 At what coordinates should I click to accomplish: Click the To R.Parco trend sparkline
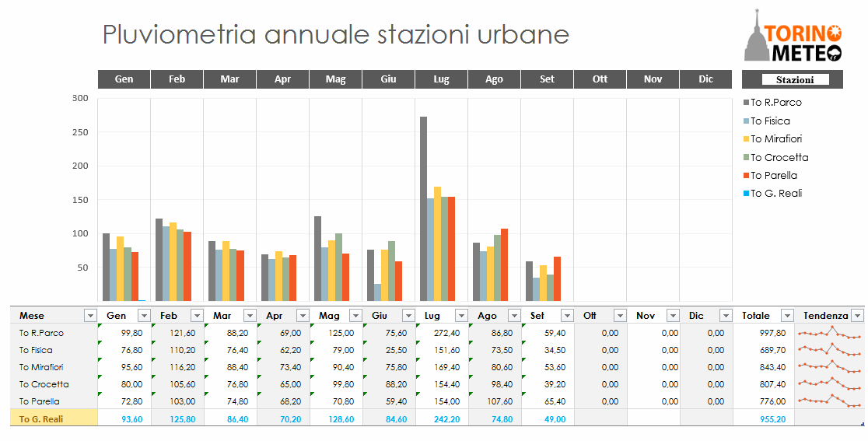[x=831, y=333]
